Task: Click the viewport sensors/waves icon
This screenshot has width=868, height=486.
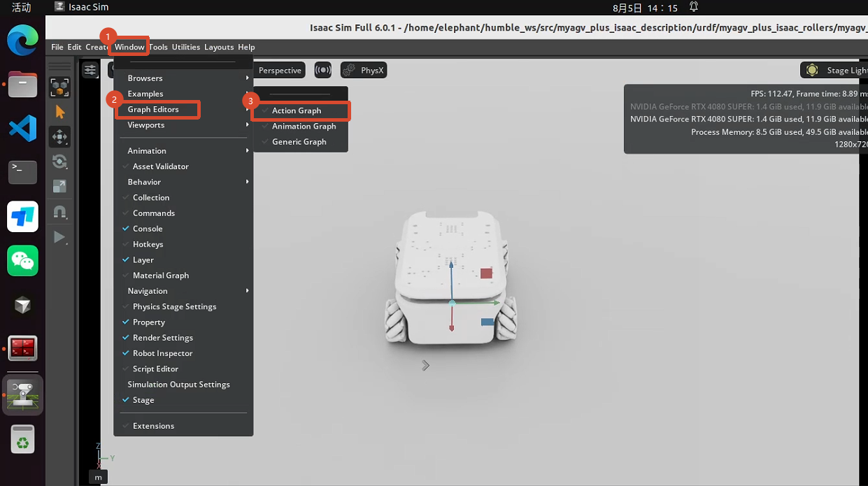Action: point(322,70)
